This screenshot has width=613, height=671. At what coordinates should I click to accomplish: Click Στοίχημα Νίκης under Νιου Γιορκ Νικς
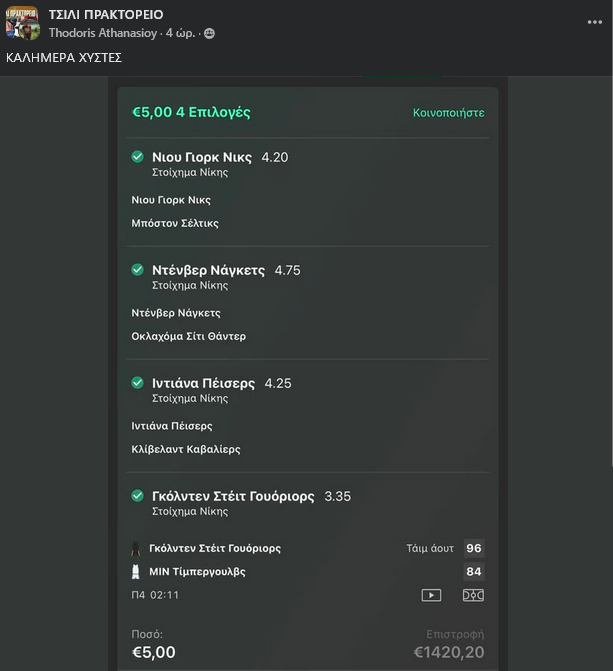click(x=190, y=172)
